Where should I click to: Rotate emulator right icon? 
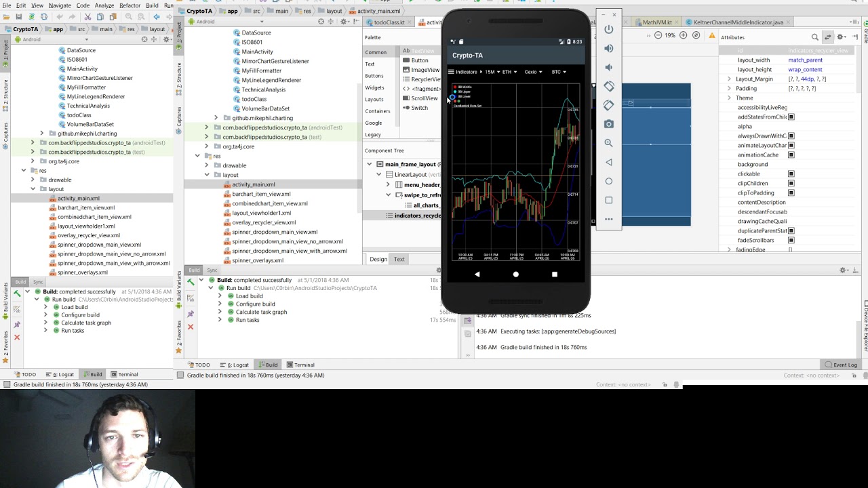pyautogui.click(x=608, y=105)
